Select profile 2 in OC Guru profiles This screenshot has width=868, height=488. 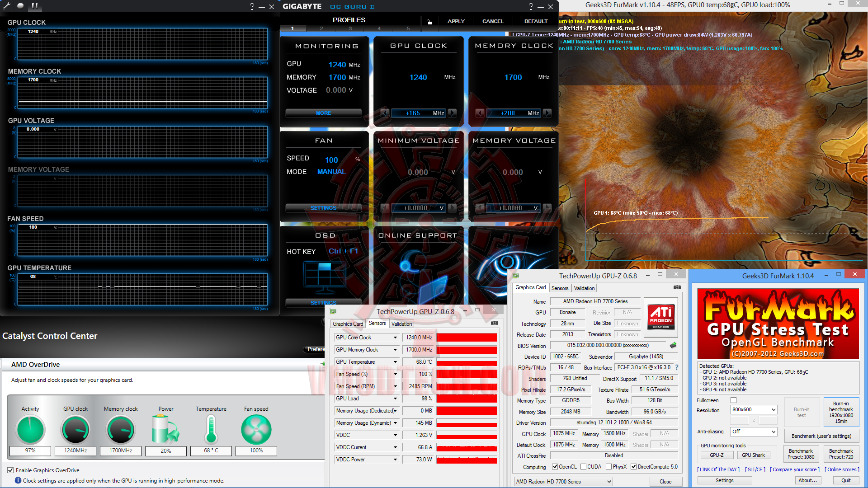pyautogui.click(x=321, y=28)
